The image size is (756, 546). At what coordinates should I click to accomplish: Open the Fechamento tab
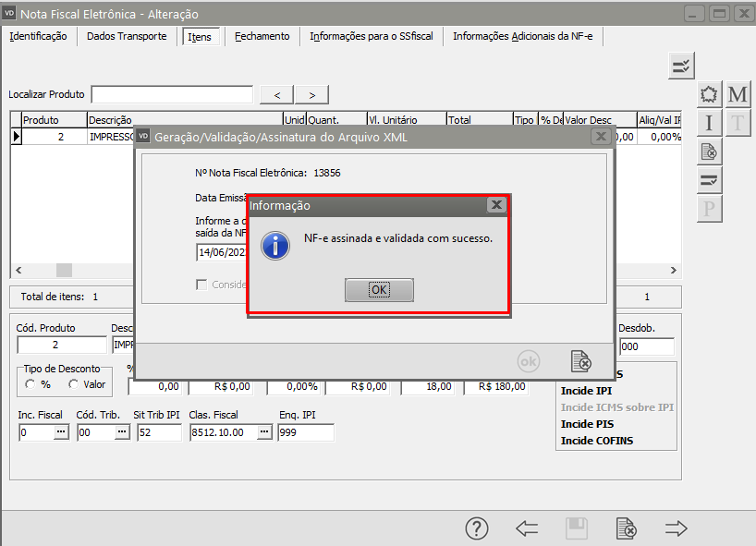[x=262, y=36]
